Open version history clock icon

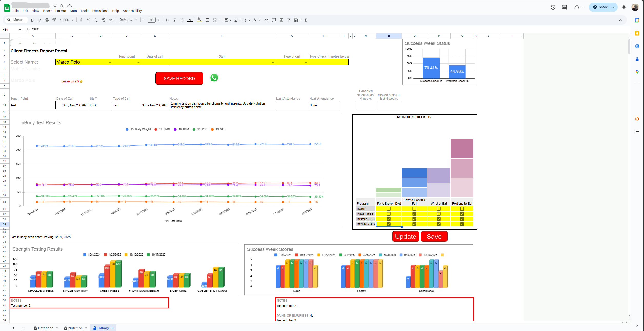click(553, 7)
